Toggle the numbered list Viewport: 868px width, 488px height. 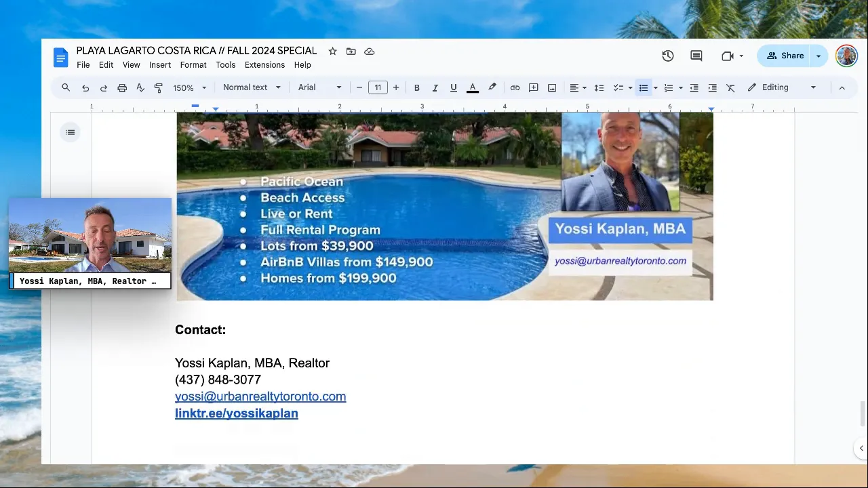point(669,87)
